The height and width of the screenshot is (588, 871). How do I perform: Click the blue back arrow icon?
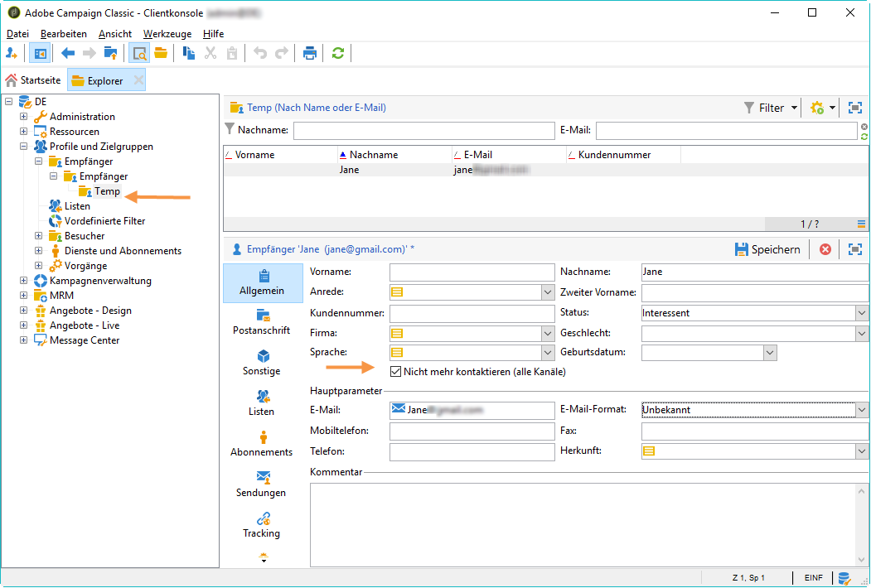[68, 53]
